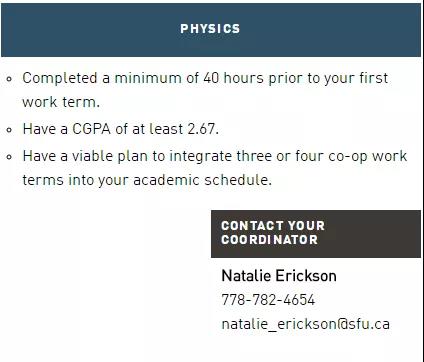Select the Natalie Erickson coordinator name
This screenshot has height=362, width=424.
pyautogui.click(x=279, y=276)
